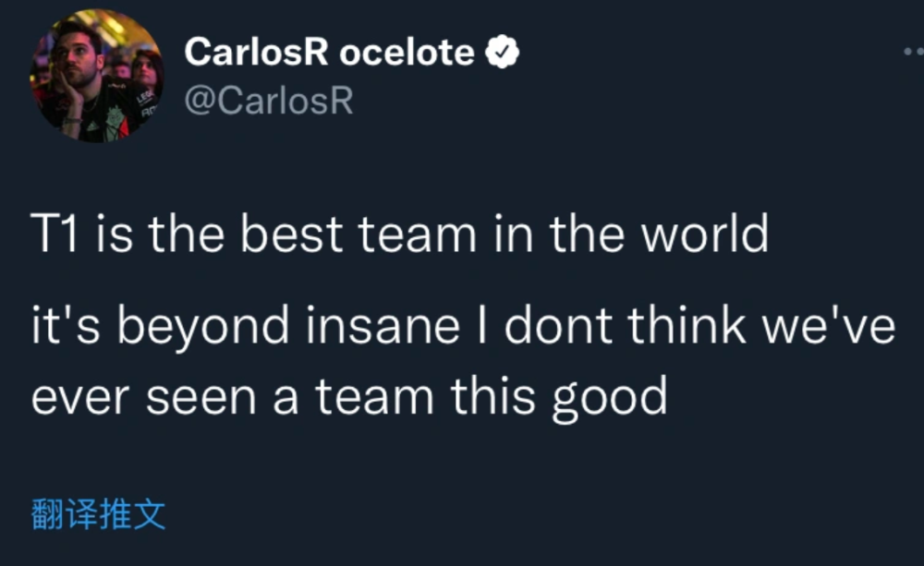
Task: Click the word "T1" in the tweet
Action: [55, 236]
